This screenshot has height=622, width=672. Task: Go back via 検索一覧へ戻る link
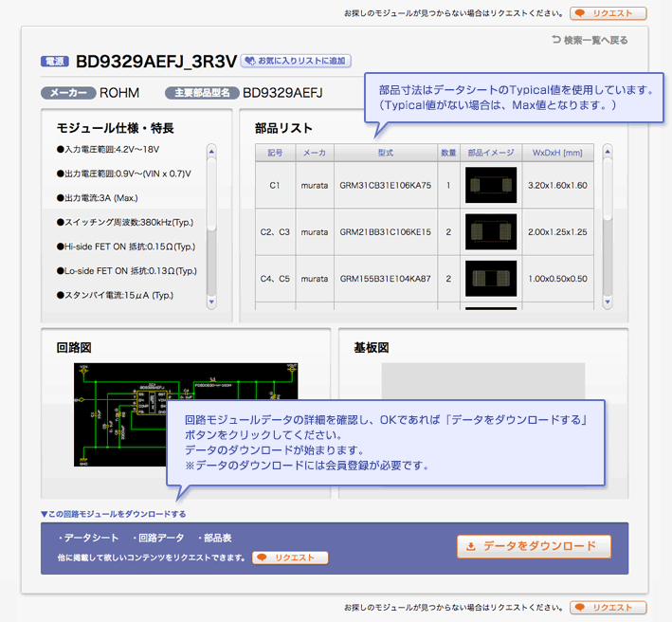pos(590,40)
